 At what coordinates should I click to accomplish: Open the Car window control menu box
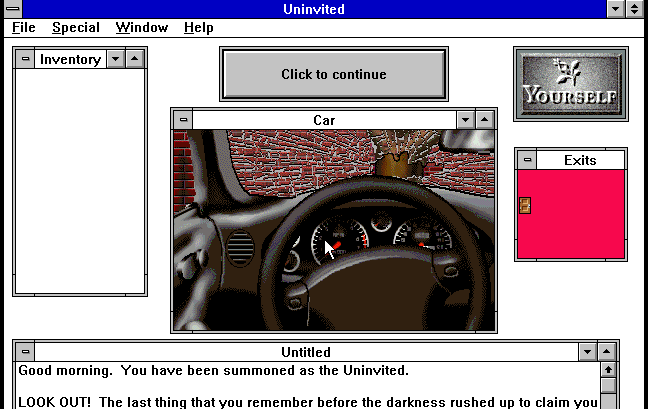pos(183,120)
